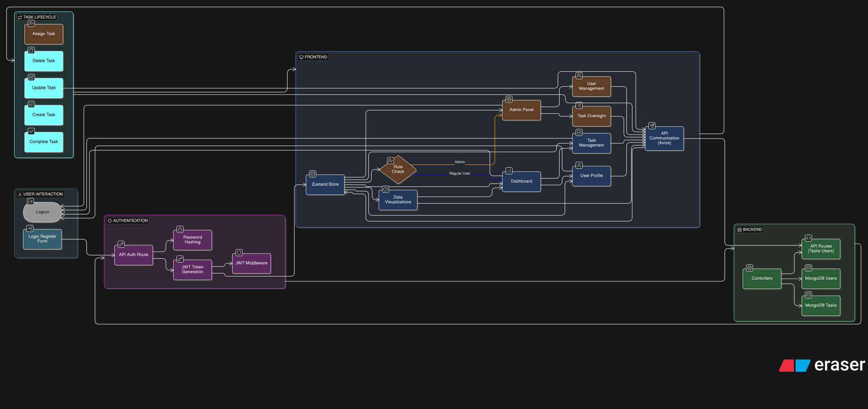
Task: Click the MongoDB Users node
Action: (821, 279)
